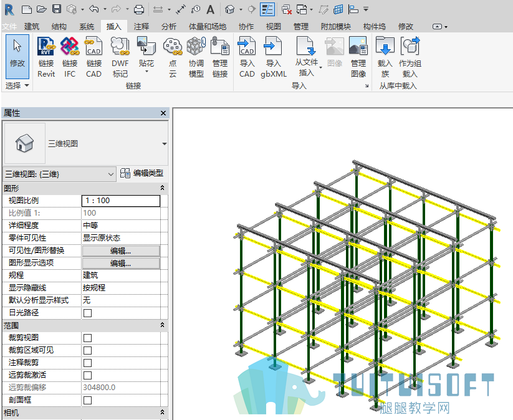Screen dimensions: 513x420
Task: Check the 剖面框 checkbox
Action: coord(87,400)
